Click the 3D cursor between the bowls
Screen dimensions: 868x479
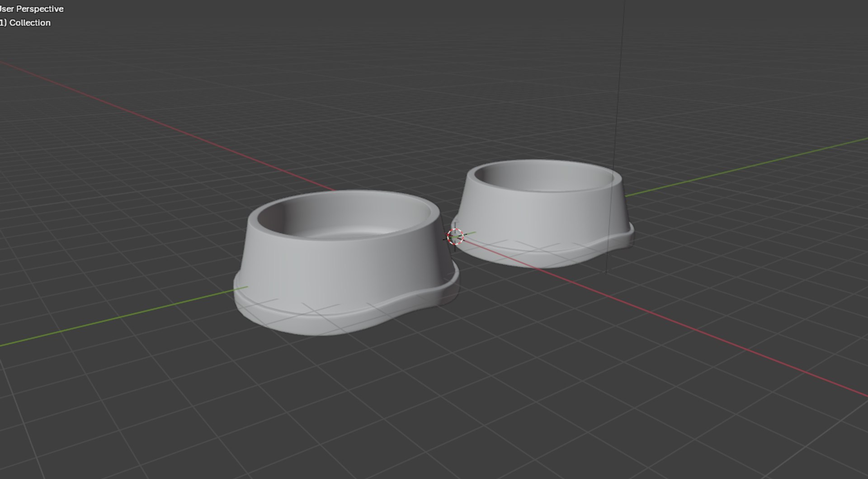(x=455, y=237)
